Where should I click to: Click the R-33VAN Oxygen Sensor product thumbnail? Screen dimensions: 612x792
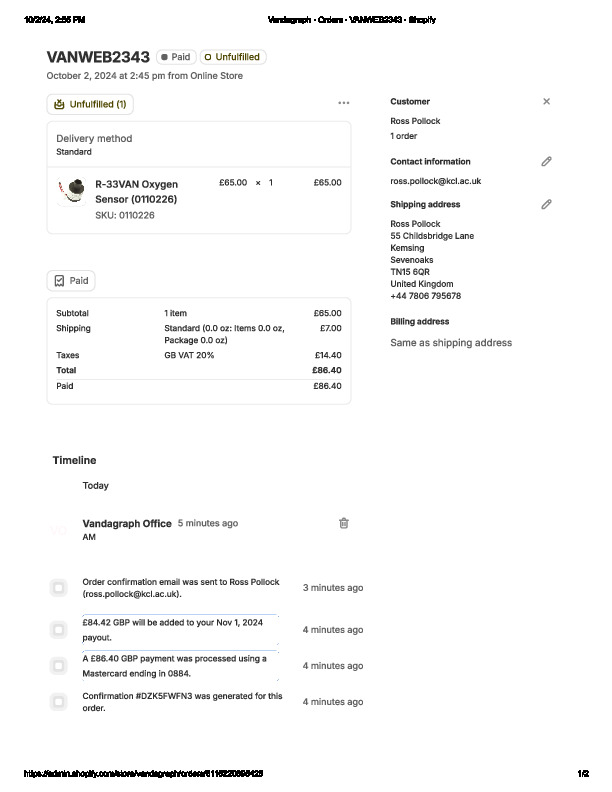tap(71, 191)
